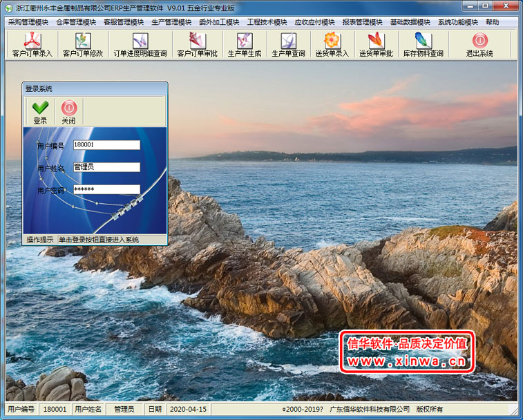Open 送货单审批 toolbar icon
The width and height of the screenshot is (523, 420).
pos(376,44)
